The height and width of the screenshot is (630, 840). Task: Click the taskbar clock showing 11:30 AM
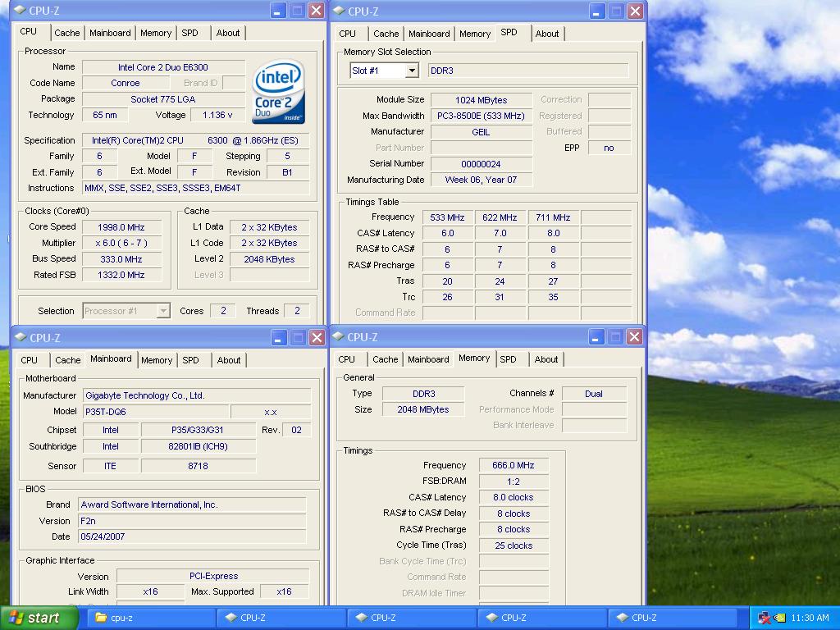(x=810, y=619)
